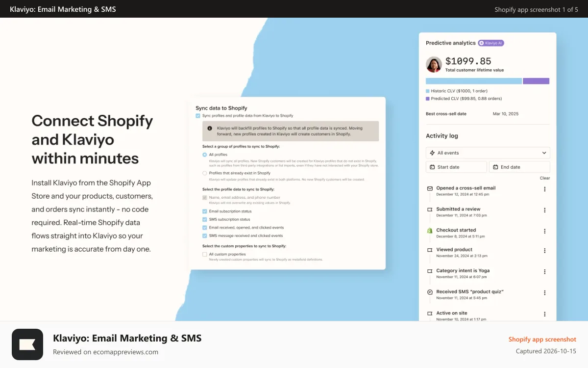The height and width of the screenshot is (368, 588).
Task: Click Connect Shopify and Klaviyo headline
Action: [x=92, y=139]
